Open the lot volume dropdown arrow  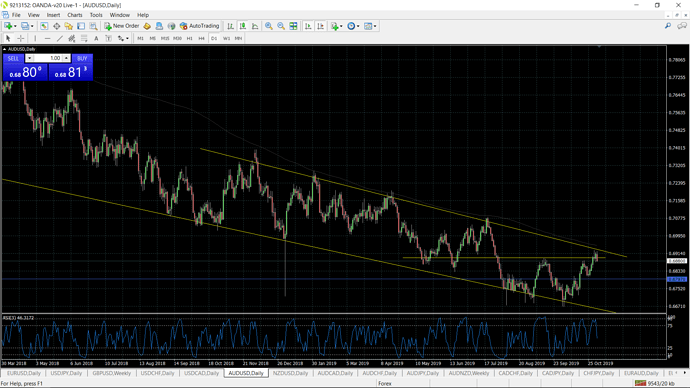pyautogui.click(x=29, y=58)
